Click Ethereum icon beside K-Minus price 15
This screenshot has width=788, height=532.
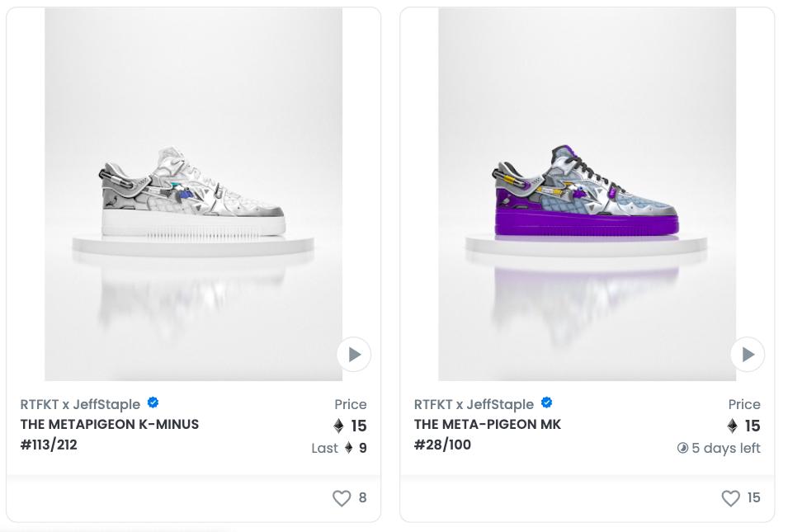click(x=339, y=426)
